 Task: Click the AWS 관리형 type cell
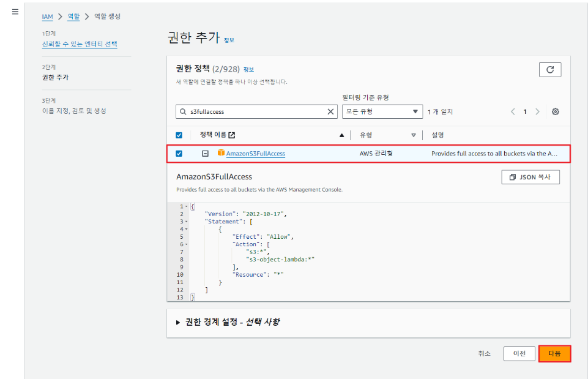pos(376,154)
